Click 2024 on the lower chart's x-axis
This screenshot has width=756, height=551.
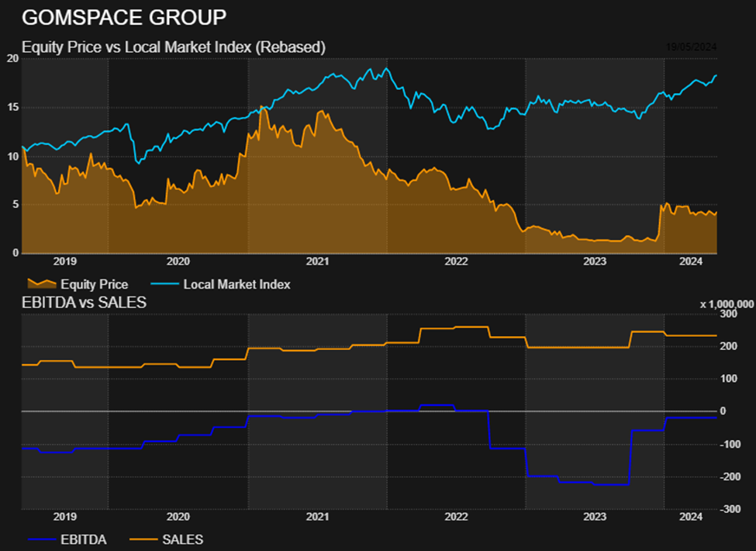point(690,517)
